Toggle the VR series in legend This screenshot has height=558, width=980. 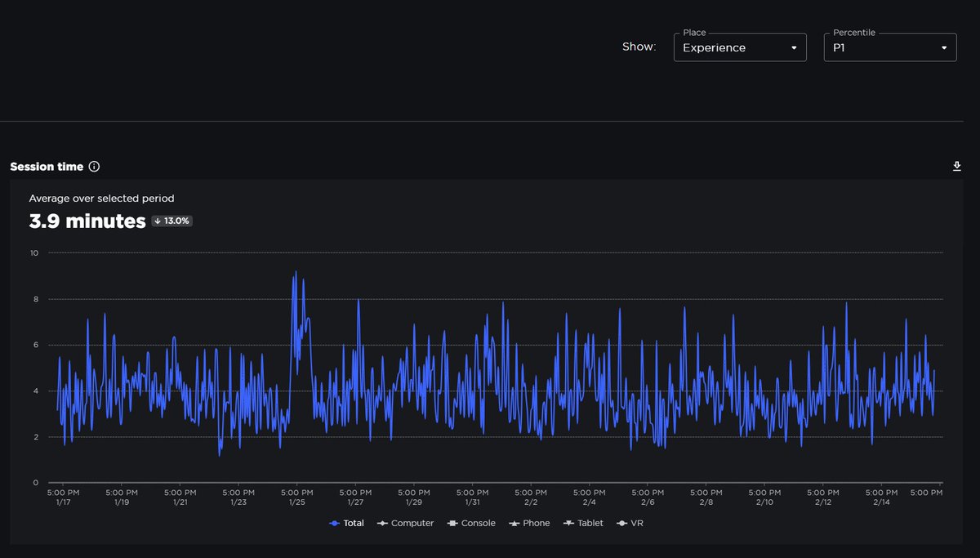tap(630, 523)
